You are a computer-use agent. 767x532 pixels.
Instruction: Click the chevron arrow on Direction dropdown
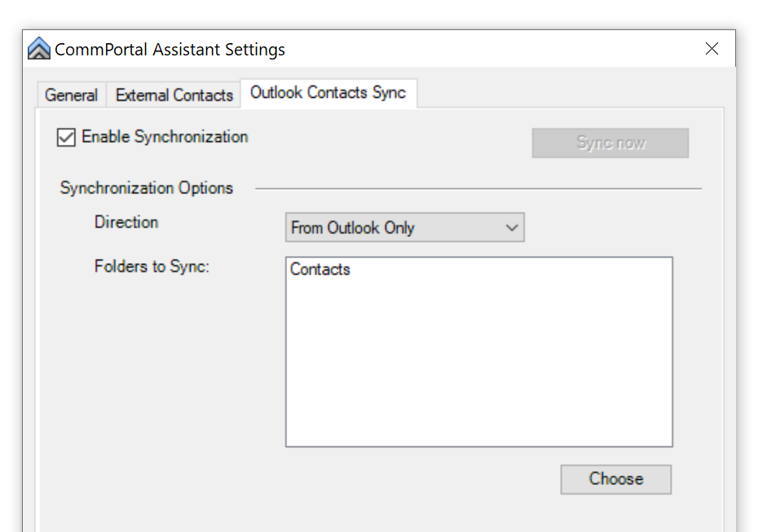(512, 228)
